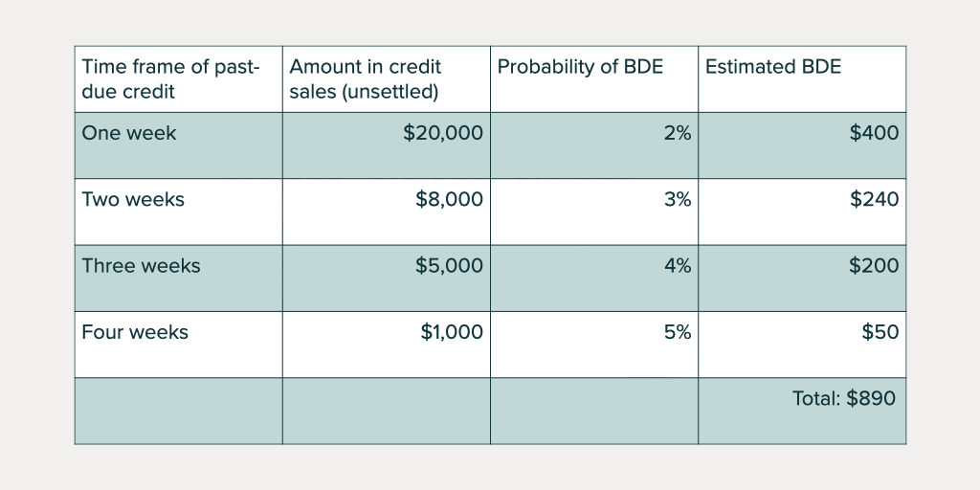Click the 3% probability cell
Screen dimensions: 980x490
[677, 199]
